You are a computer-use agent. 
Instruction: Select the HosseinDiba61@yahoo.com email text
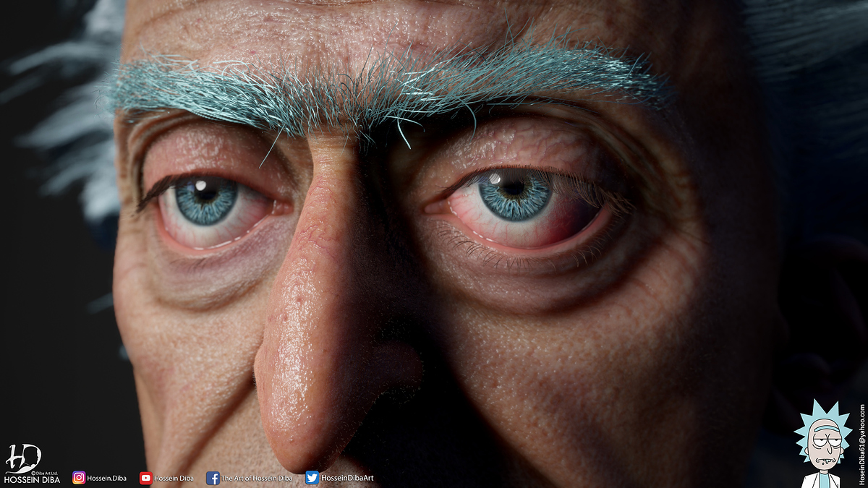coord(861,445)
